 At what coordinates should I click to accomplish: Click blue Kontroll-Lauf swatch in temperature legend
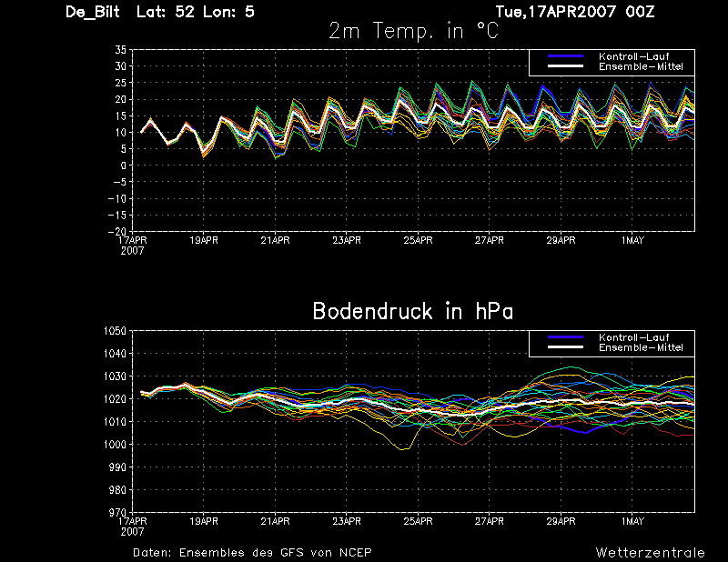564,57
